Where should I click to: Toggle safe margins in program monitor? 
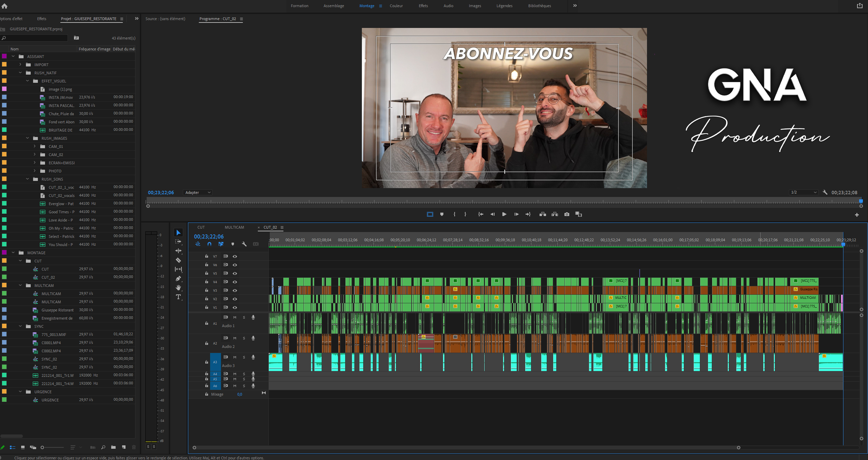pos(430,214)
